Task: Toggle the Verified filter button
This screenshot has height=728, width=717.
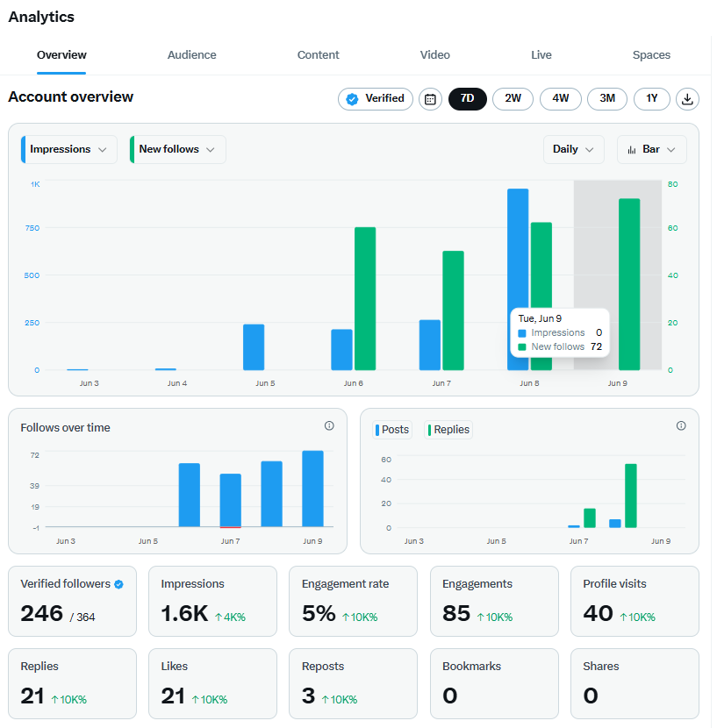Action: (x=376, y=99)
